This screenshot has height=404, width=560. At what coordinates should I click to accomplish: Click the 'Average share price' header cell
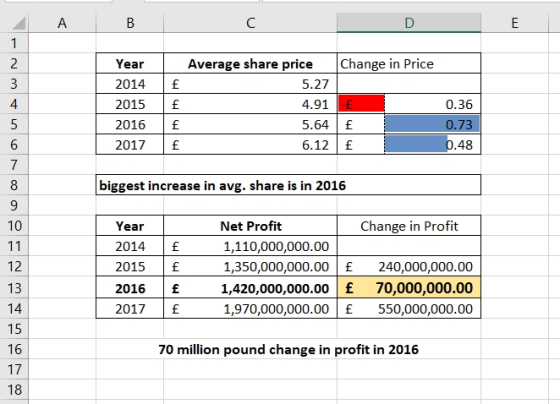click(250, 64)
